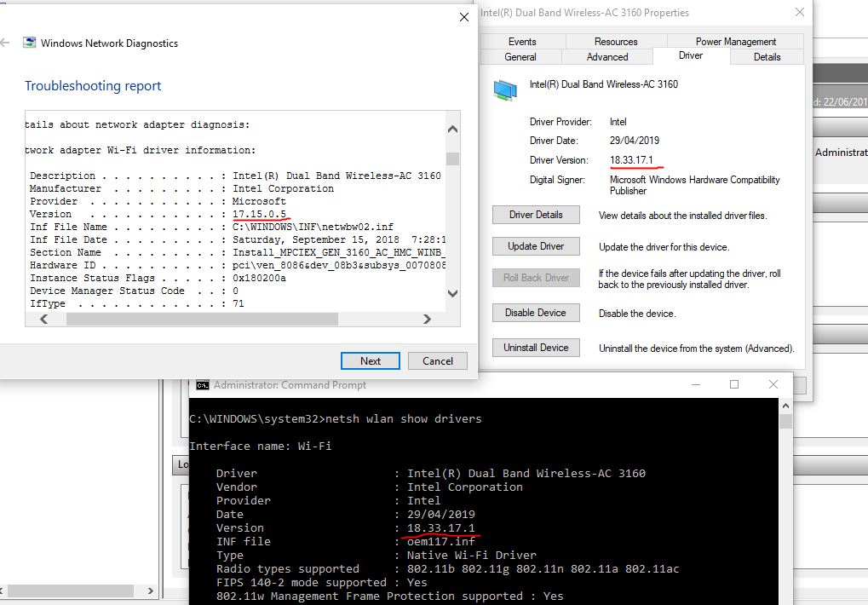Click the Uninstall Device button
Viewport: 868px width, 605px height.
click(536, 348)
